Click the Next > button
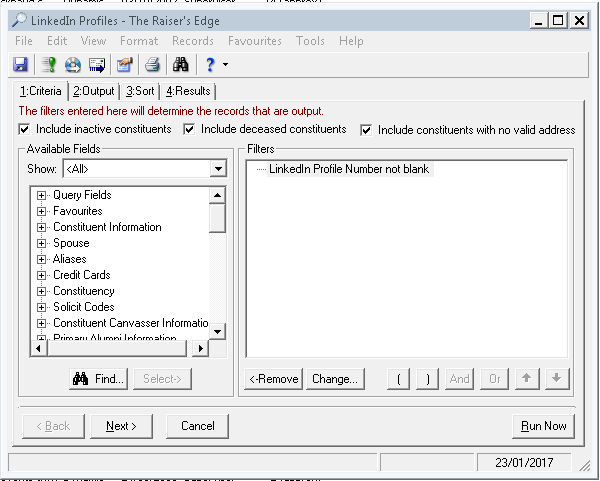The image size is (600, 481). pos(121,426)
